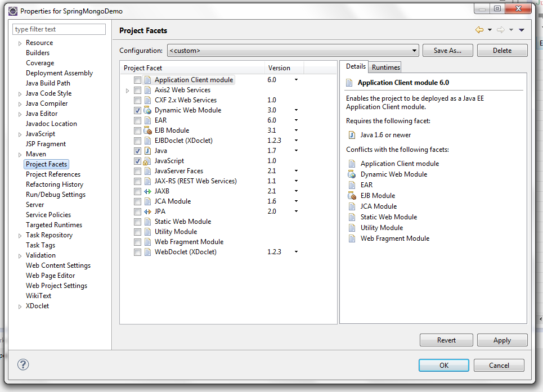Confirm with the OK button
543x392 pixels.
(x=443, y=366)
